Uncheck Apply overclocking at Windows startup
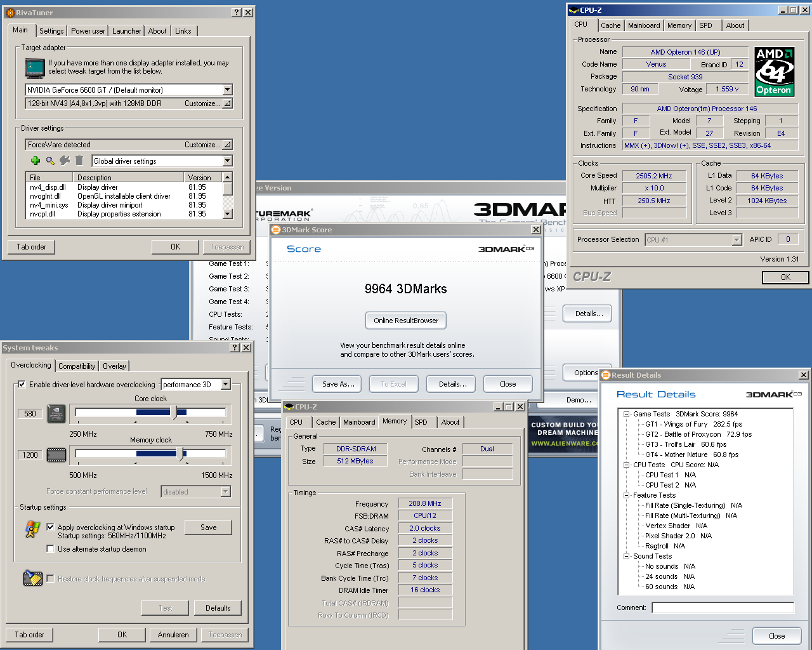The width and height of the screenshot is (812, 650). pyautogui.click(x=51, y=527)
